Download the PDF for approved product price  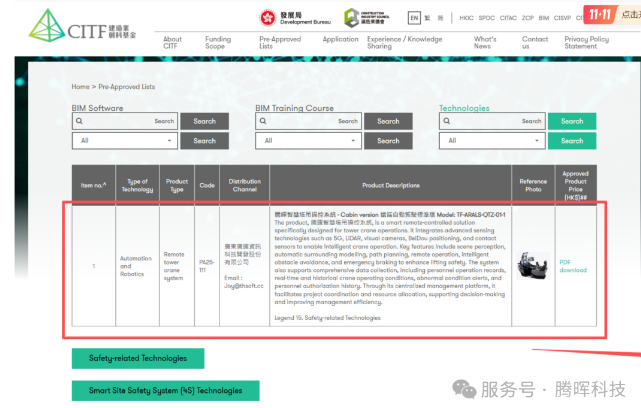click(x=573, y=265)
